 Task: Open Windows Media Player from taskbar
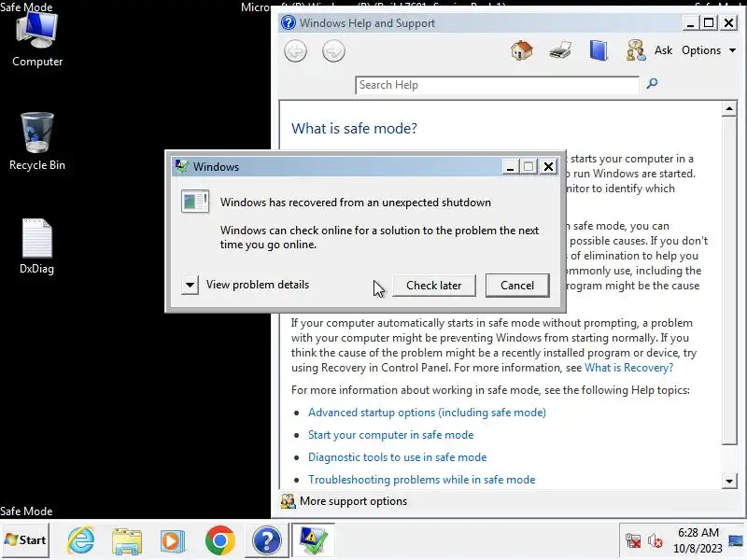tap(173, 541)
